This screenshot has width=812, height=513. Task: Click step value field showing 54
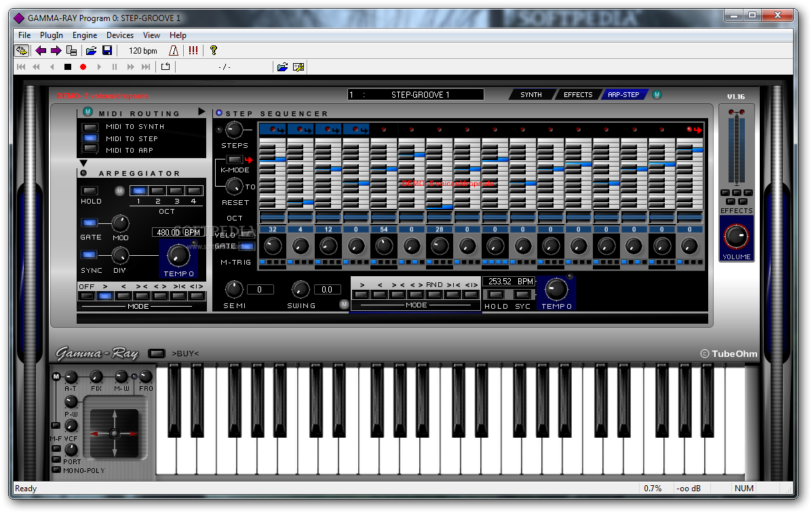pos(384,229)
